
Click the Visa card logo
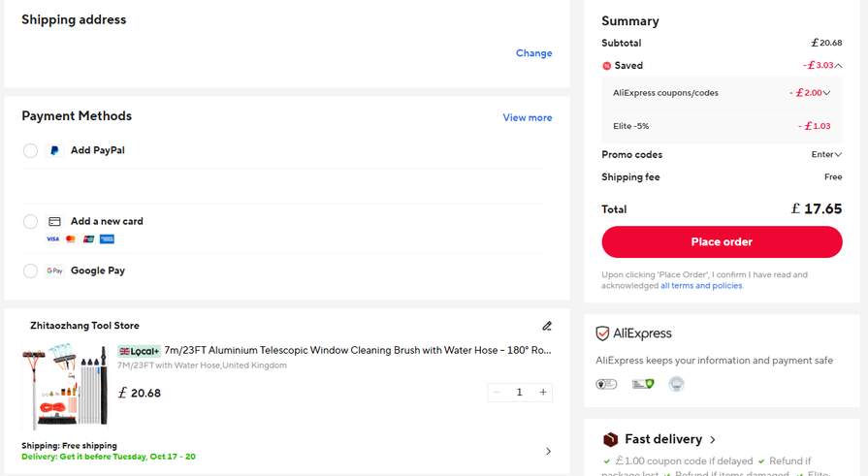[52, 239]
